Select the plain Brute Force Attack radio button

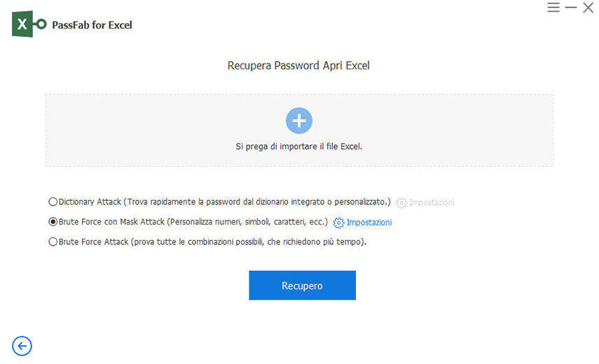click(53, 242)
